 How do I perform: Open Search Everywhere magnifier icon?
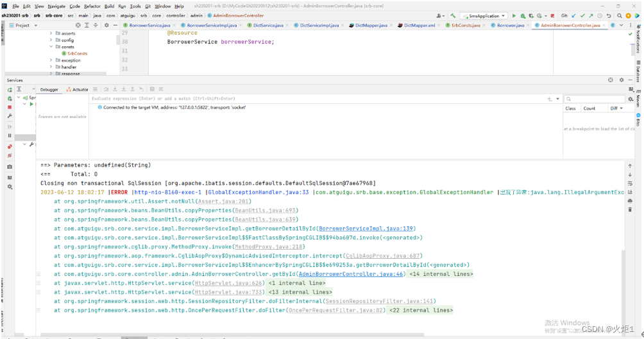pos(620,15)
